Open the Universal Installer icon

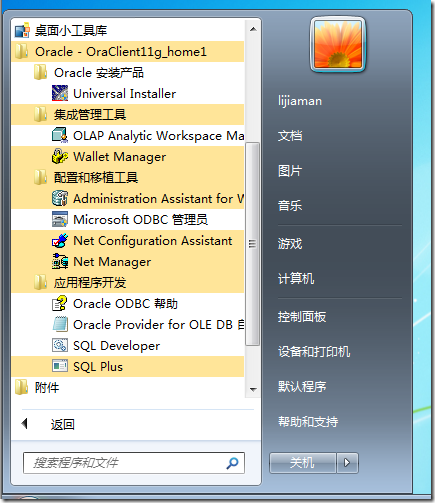pos(60,93)
